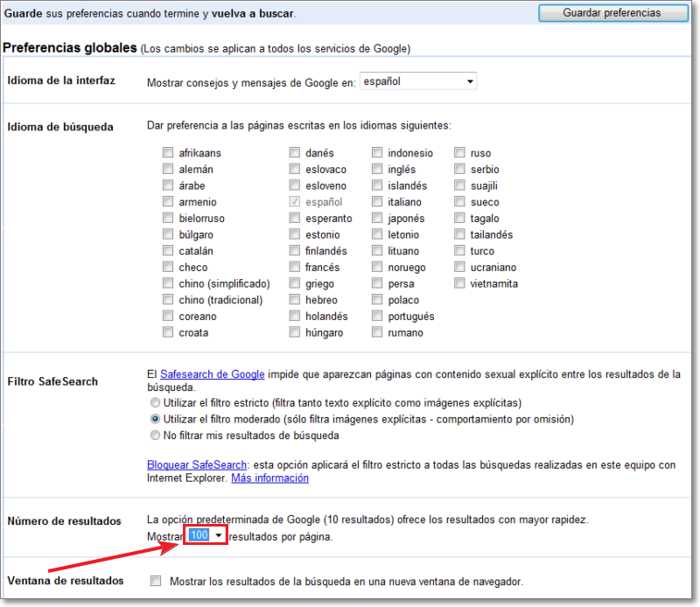Image resolution: width=700 pixels, height=607 pixels.
Task: Check the estonio language checkbox
Action: tap(295, 234)
